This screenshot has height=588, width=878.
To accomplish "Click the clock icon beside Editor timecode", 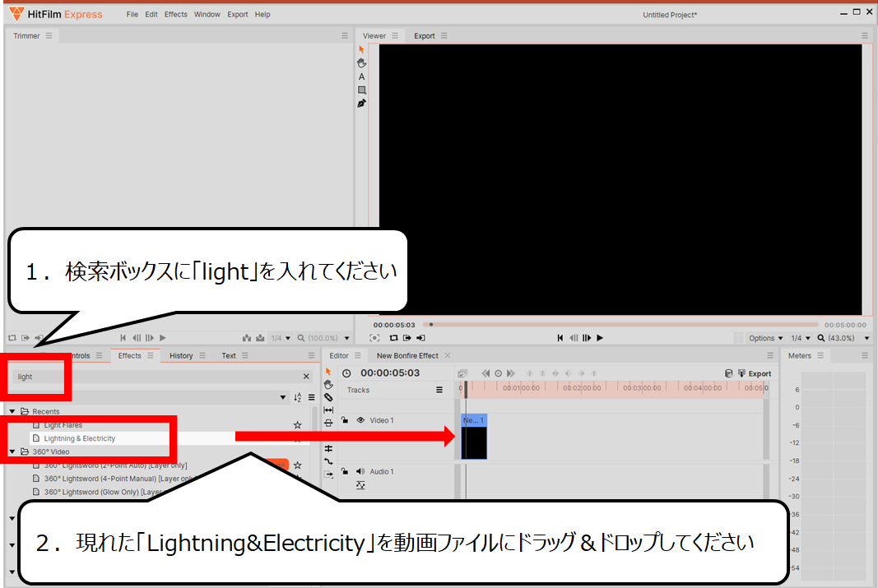I will [x=346, y=373].
